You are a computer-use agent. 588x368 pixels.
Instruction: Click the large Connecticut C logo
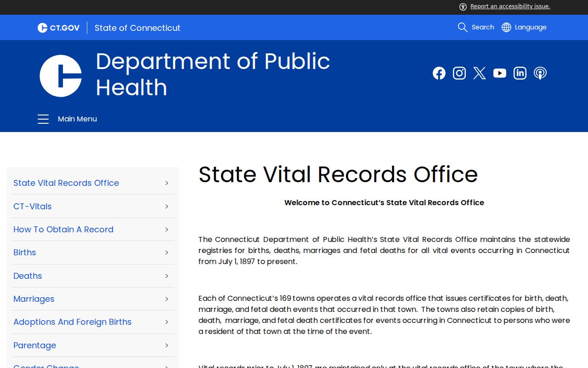tap(61, 76)
